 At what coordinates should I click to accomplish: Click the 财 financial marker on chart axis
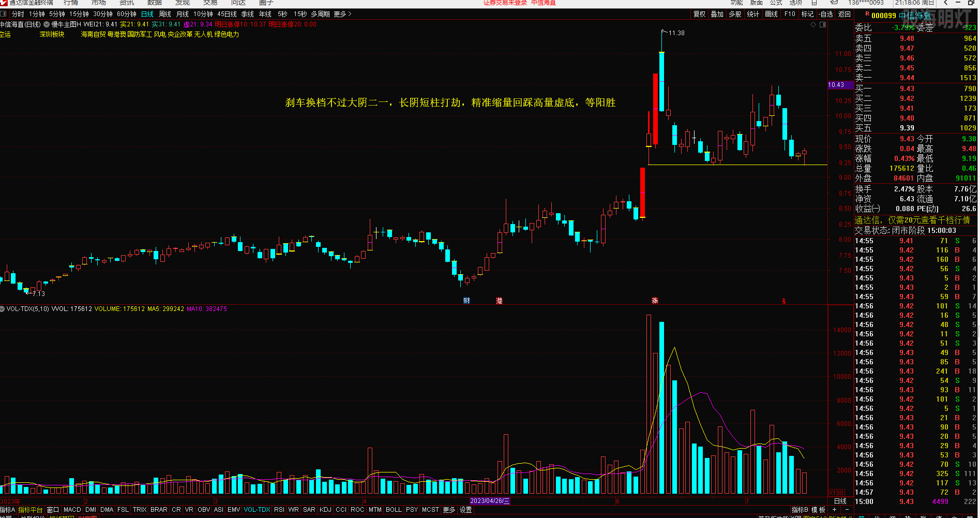click(x=466, y=301)
